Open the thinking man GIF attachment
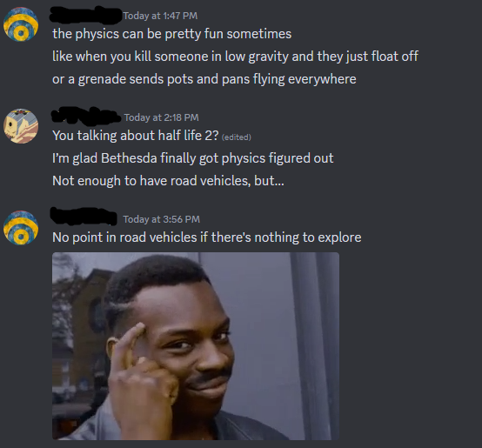This screenshot has width=482, height=448. click(x=196, y=346)
